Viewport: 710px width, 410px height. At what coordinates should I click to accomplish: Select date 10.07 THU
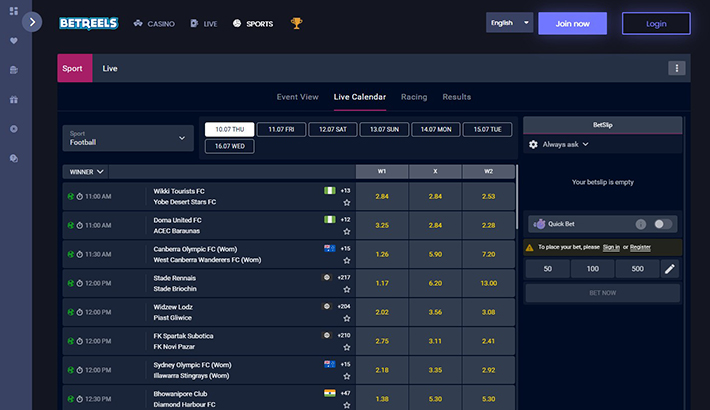click(x=230, y=130)
